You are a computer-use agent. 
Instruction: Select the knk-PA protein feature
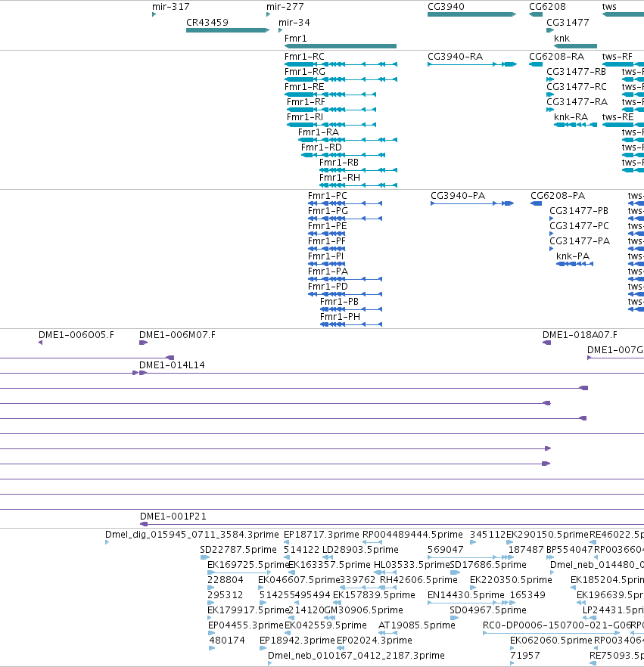574,264
